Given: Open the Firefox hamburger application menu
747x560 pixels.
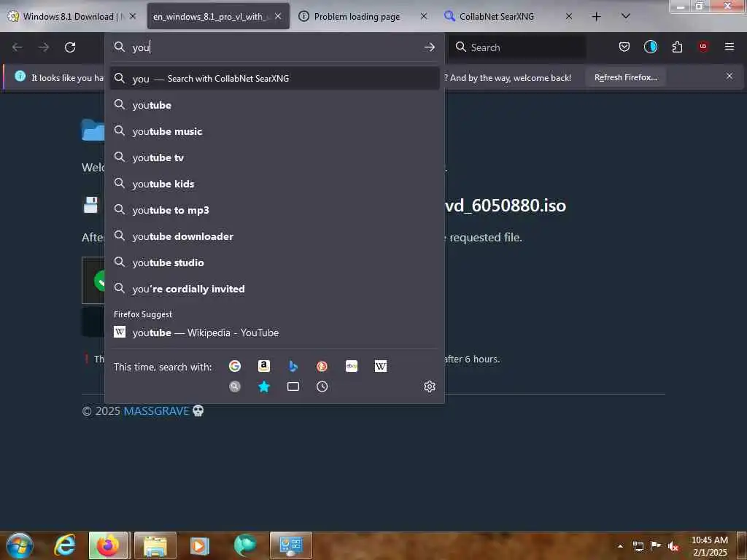Looking at the screenshot, I should 729,47.
